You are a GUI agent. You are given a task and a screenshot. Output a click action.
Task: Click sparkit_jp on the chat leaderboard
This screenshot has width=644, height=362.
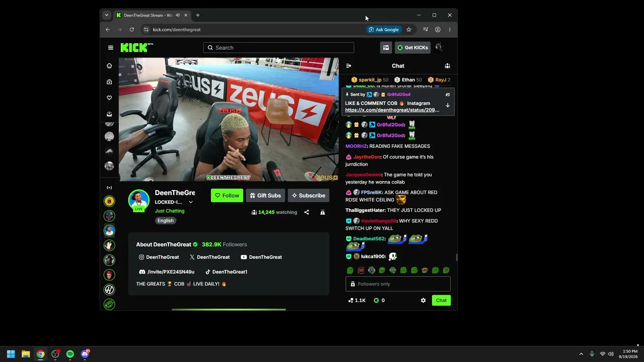[x=370, y=80]
